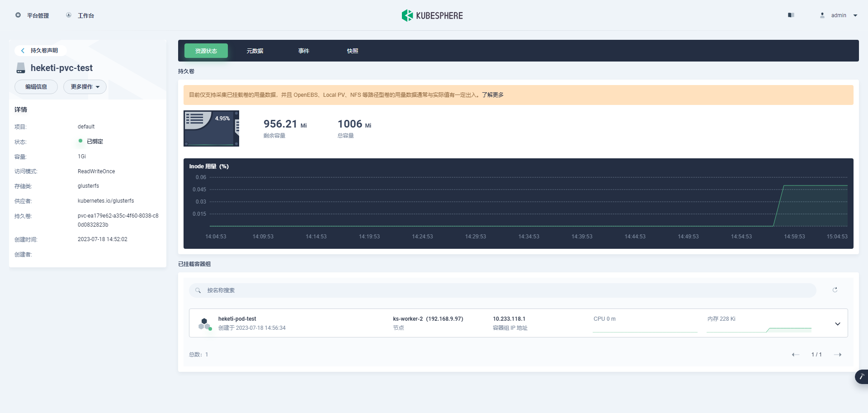The height and width of the screenshot is (413, 868).
Task: Click the refresh icon in pod list
Action: (x=835, y=290)
